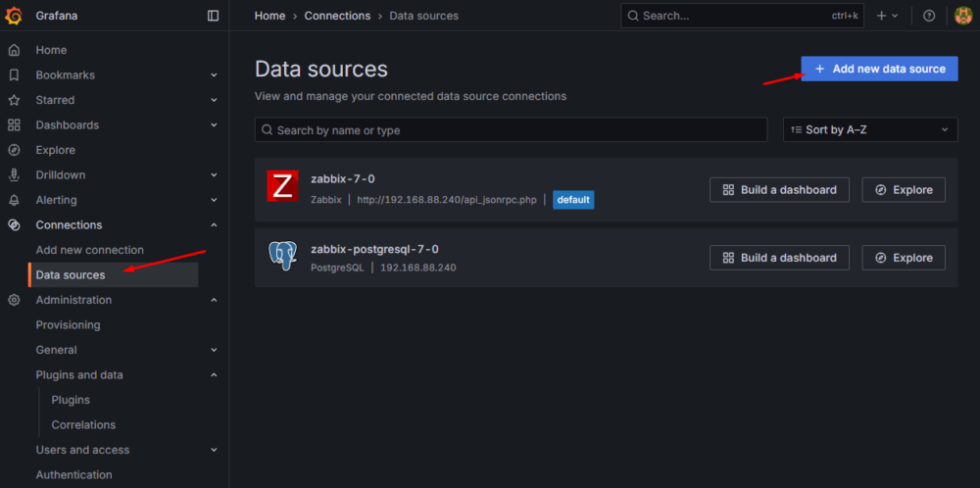
Task: Open the plus new item dropdown
Action: point(887,16)
